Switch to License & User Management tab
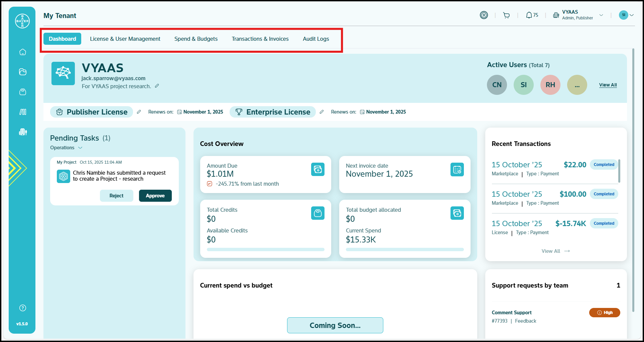The image size is (644, 342). pyautogui.click(x=125, y=39)
